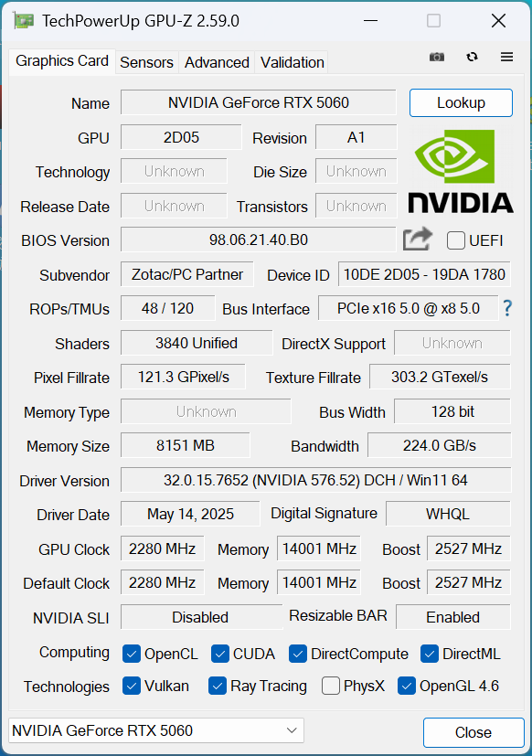
Task: Click the refresh icon in the toolbar
Action: pyautogui.click(x=472, y=57)
